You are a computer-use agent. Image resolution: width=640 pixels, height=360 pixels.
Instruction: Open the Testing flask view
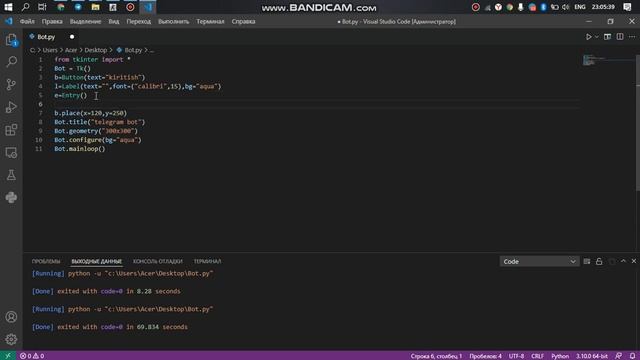tap(11, 175)
